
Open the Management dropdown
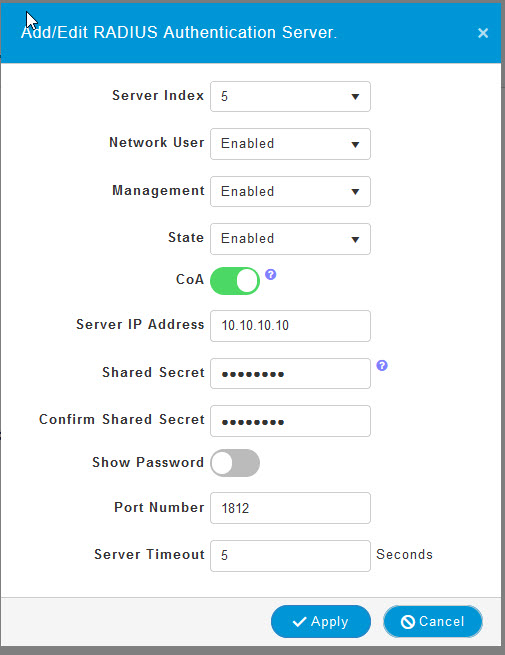click(290, 191)
